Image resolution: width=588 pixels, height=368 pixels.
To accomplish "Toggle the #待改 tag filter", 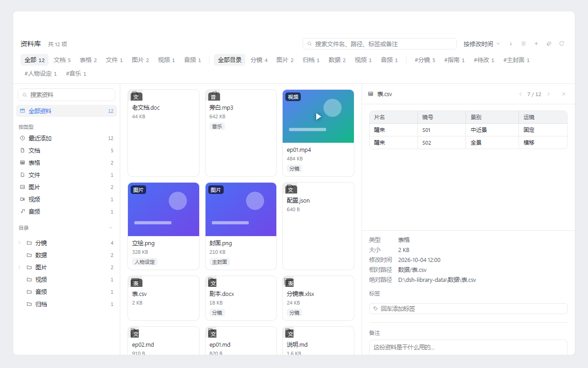I will (484, 60).
